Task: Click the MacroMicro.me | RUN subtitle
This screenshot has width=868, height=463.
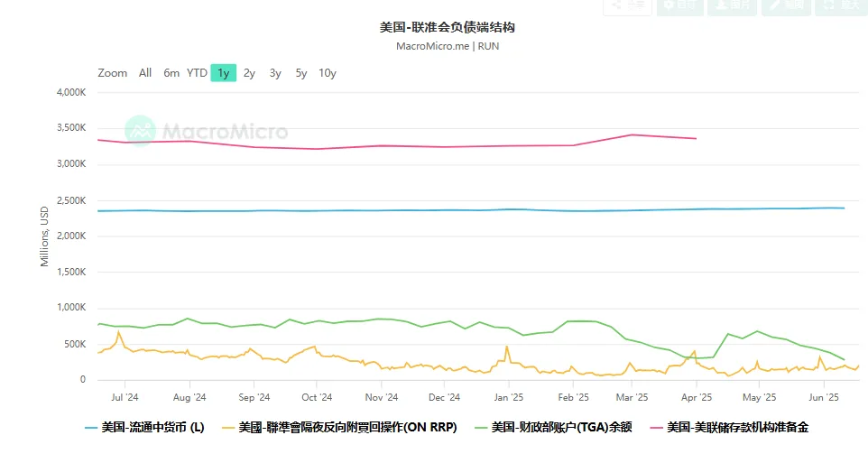Action: tap(448, 46)
